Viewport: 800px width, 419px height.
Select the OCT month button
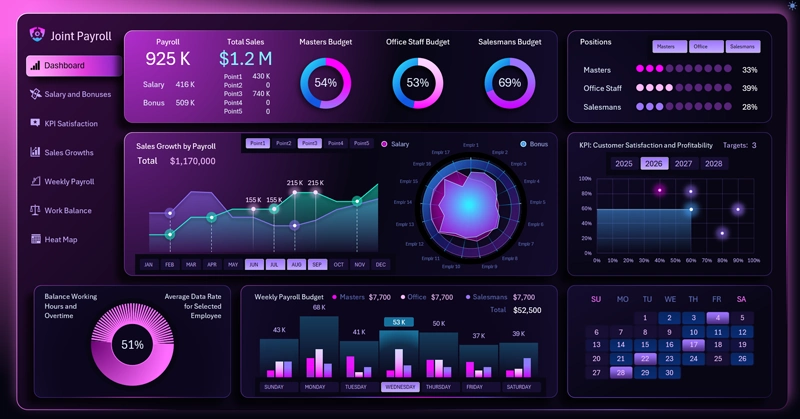click(339, 264)
